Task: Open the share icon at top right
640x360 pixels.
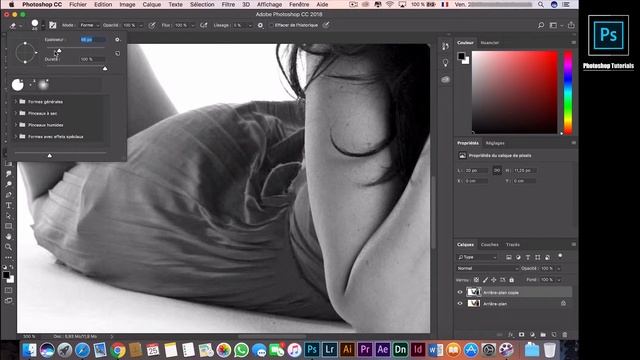Action: point(571,25)
